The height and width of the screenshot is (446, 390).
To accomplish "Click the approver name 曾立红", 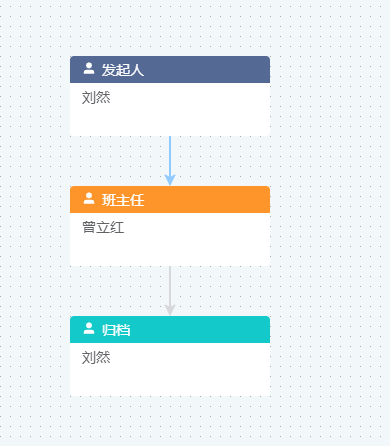I will [x=103, y=228].
